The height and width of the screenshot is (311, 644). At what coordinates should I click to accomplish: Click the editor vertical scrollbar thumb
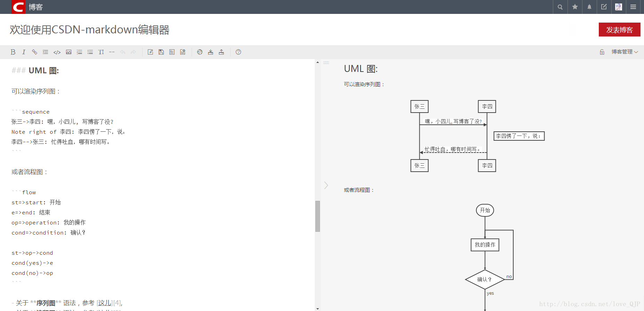tap(317, 216)
